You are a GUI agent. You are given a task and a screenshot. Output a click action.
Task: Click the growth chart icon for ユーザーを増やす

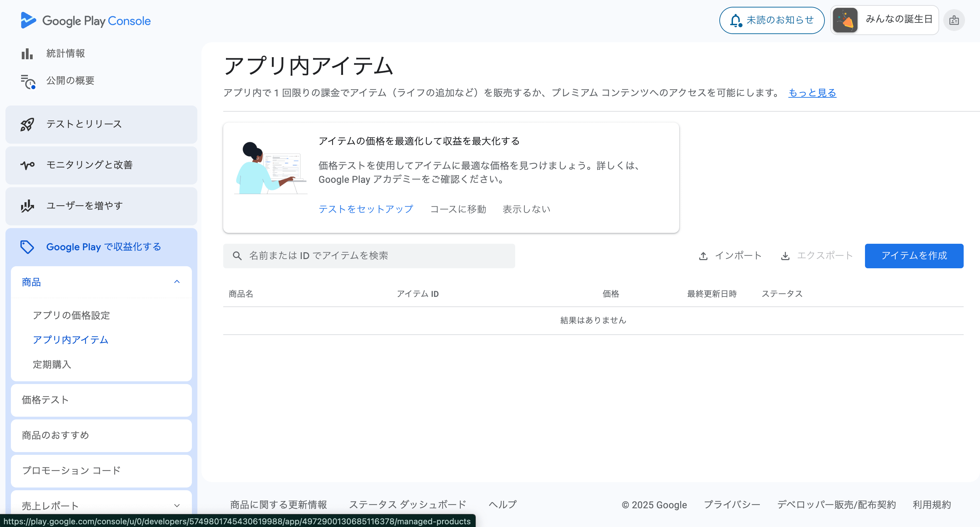(27, 206)
